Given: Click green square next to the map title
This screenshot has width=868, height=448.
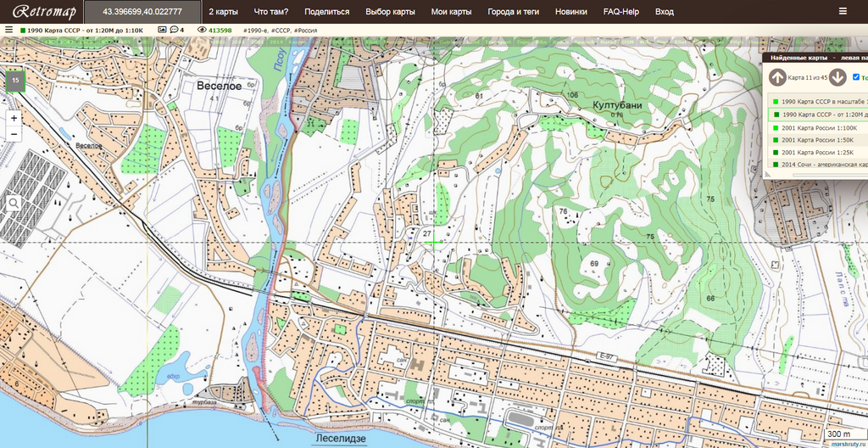Looking at the screenshot, I should click(x=23, y=31).
